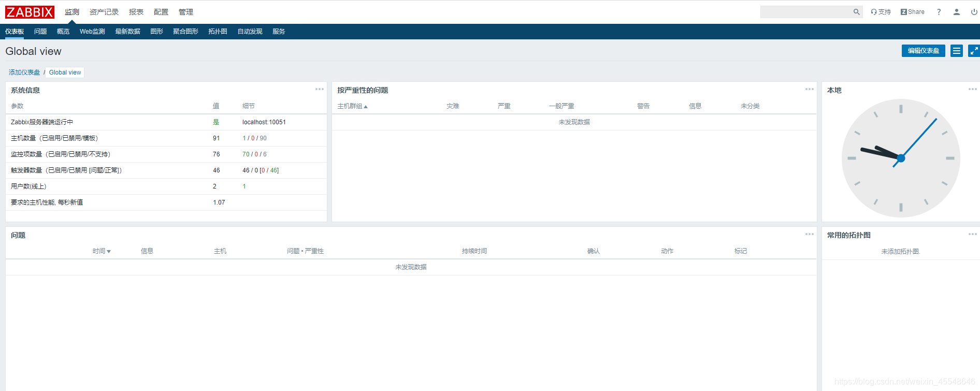Select the 仪表板 submenu tab
The height and width of the screenshot is (391, 980).
[x=15, y=32]
